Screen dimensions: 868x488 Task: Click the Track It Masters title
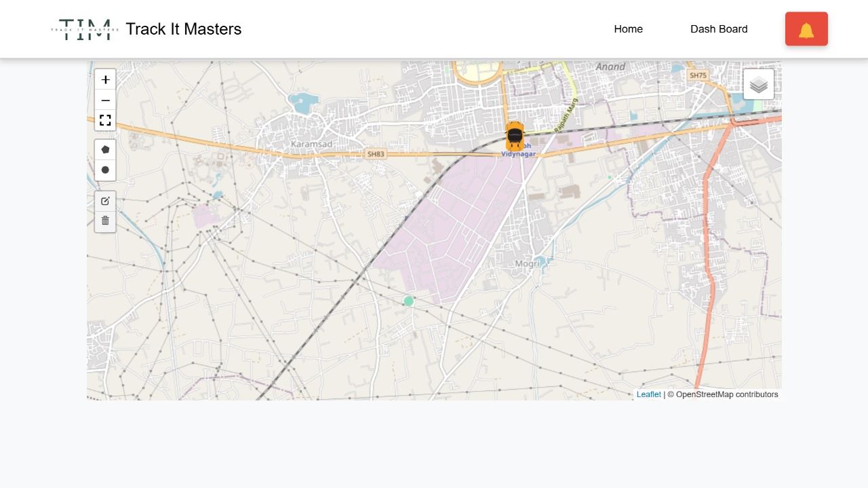(x=183, y=29)
